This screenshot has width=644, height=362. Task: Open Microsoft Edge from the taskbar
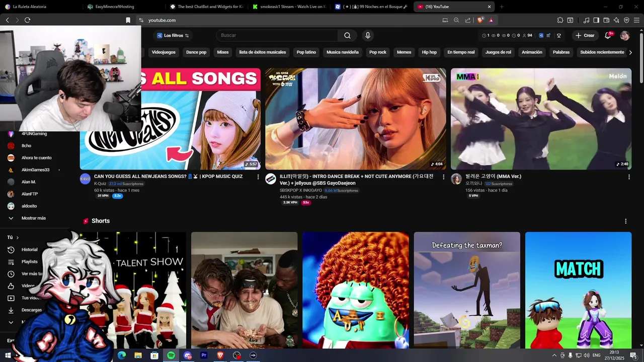(121, 355)
